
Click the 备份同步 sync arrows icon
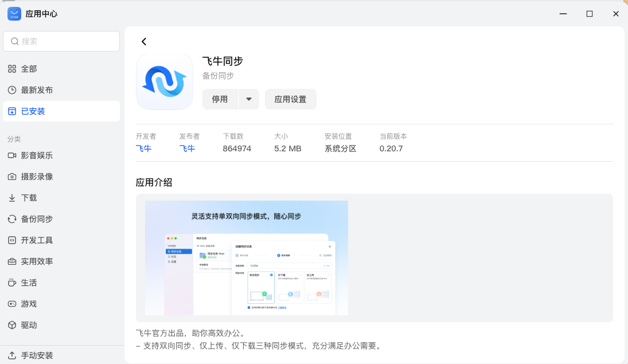pos(12,219)
